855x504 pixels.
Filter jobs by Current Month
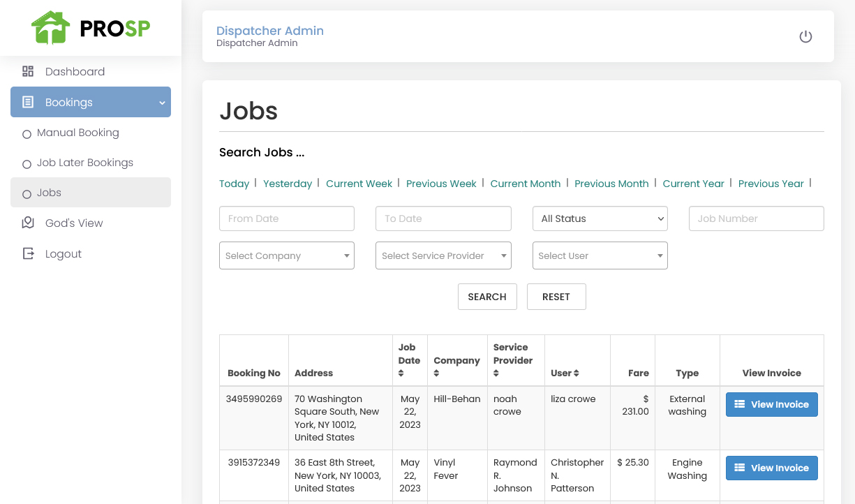tap(526, 184)
